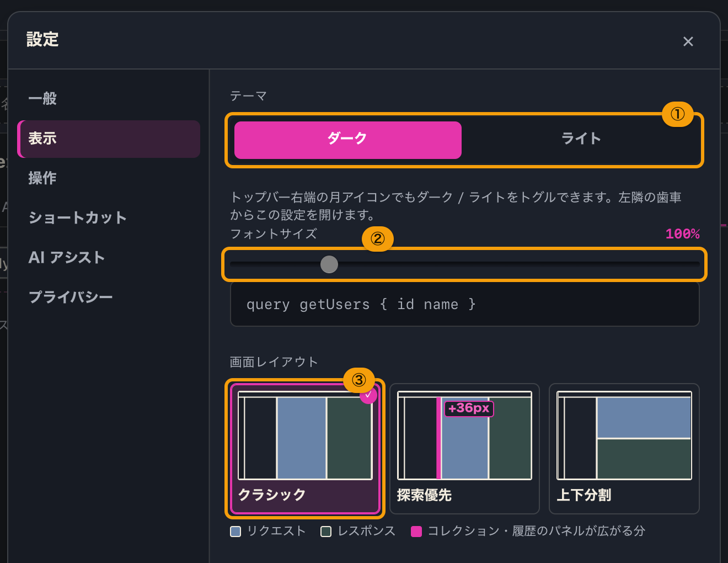
Task: Go to the ショートカット section
Action: pyautogui.click(x=109, y=218)
